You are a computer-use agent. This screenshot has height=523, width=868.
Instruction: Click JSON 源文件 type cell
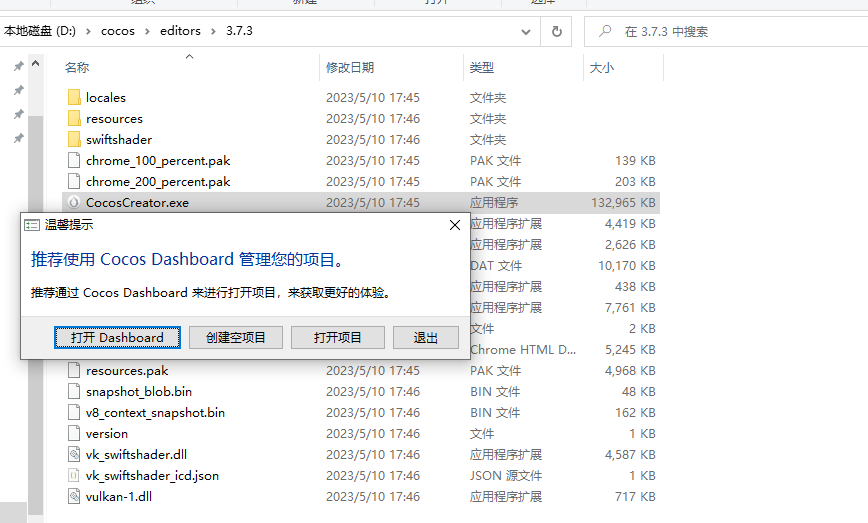(506, 475)
